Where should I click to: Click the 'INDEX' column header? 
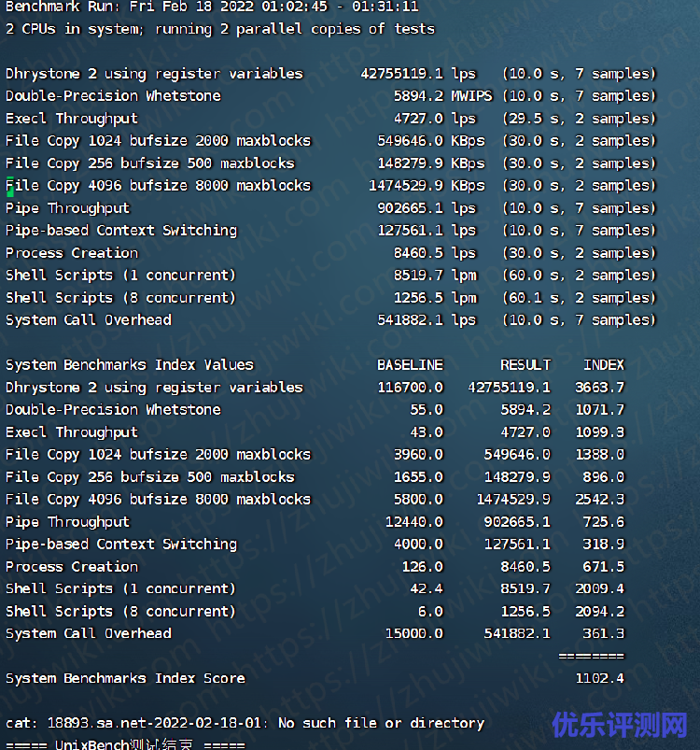pos(604,365)
